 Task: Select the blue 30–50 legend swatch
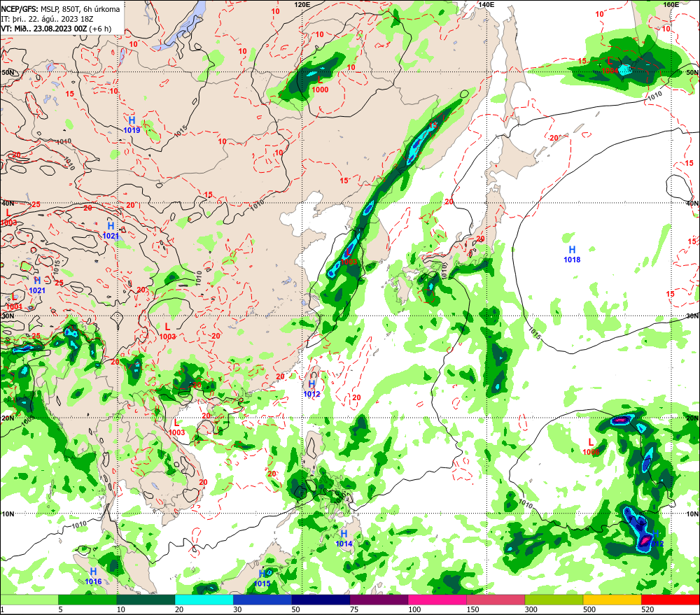pyautogui.click(x=262, y=600)
